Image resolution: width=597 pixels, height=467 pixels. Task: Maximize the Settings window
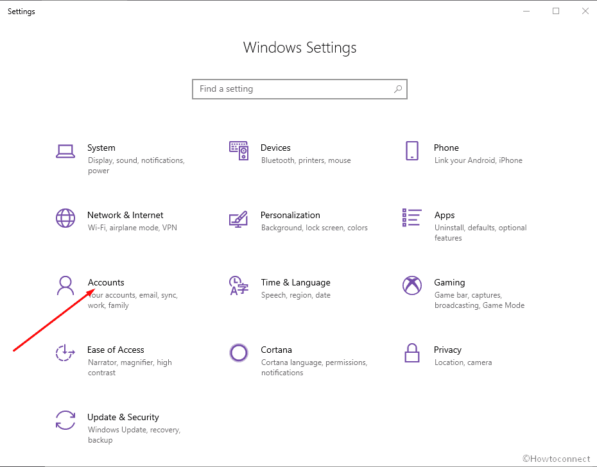[x=556, y=11]
